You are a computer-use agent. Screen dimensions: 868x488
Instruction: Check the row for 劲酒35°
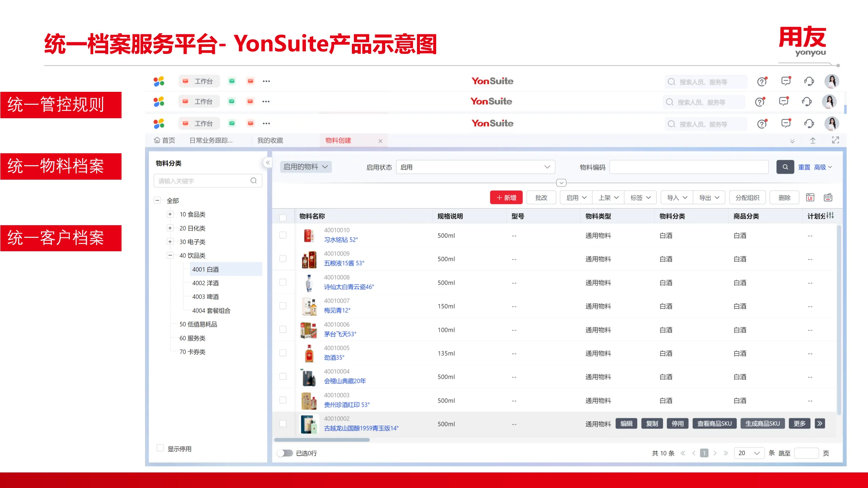tap(283, 353)
